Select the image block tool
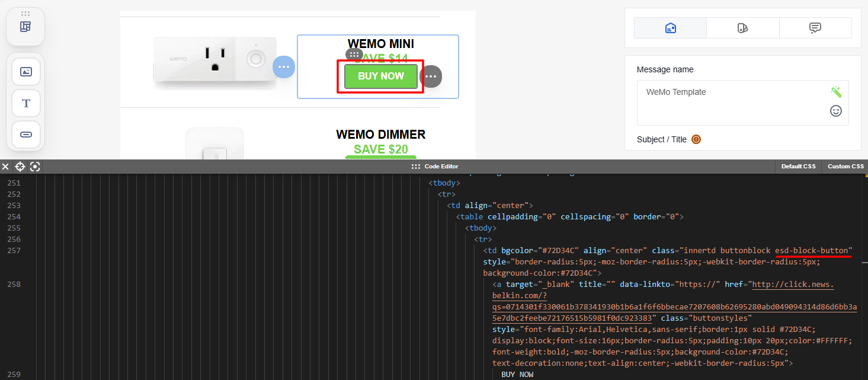The image size is (868, 380). click(x=26, y=72)
